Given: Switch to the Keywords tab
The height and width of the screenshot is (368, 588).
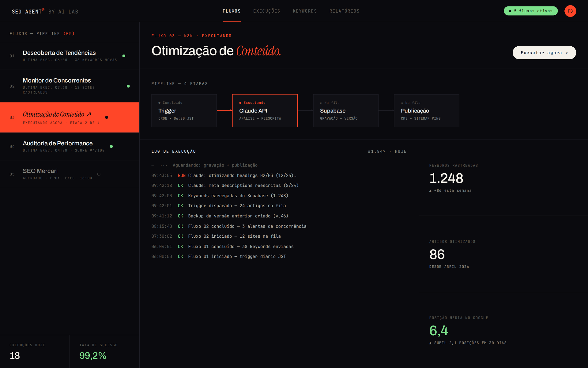Looking at the screenshot, I should (305, 11).
